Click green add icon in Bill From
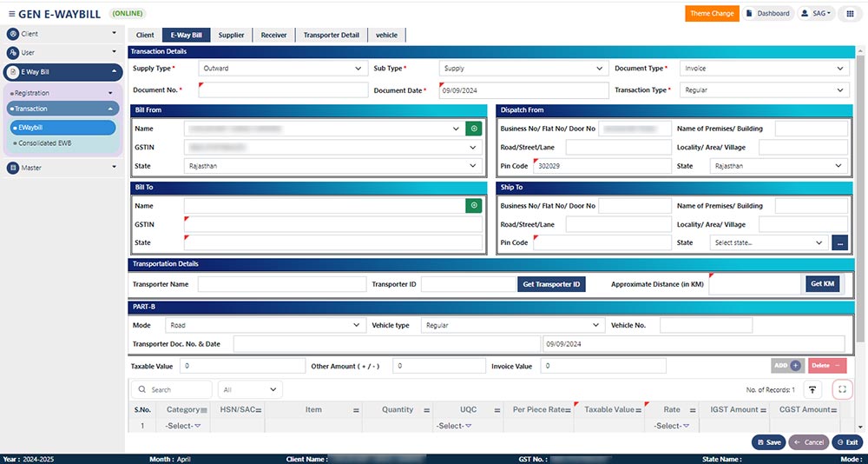868x464 pixels. pyautogui.click(x=474, y=129)
